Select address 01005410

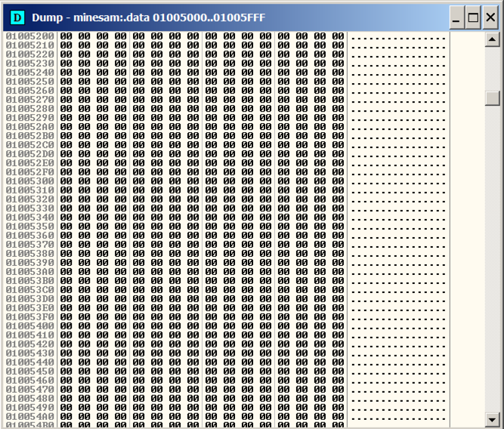click(x=30, y=335)
